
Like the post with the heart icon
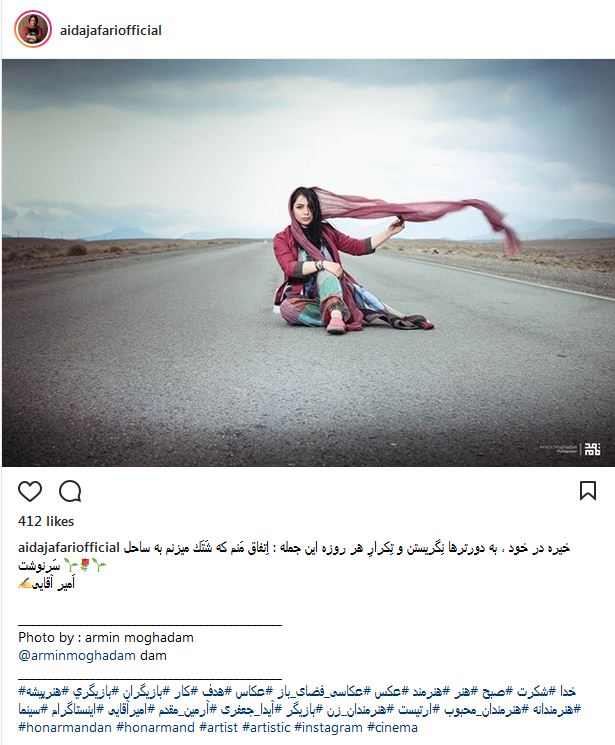(30, 491)
